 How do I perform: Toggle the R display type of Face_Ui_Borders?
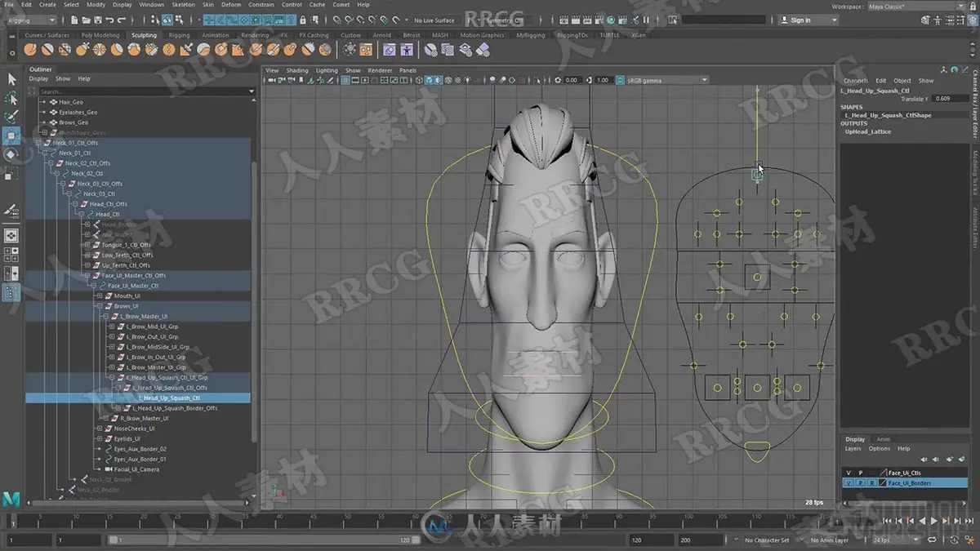[871, 483]
